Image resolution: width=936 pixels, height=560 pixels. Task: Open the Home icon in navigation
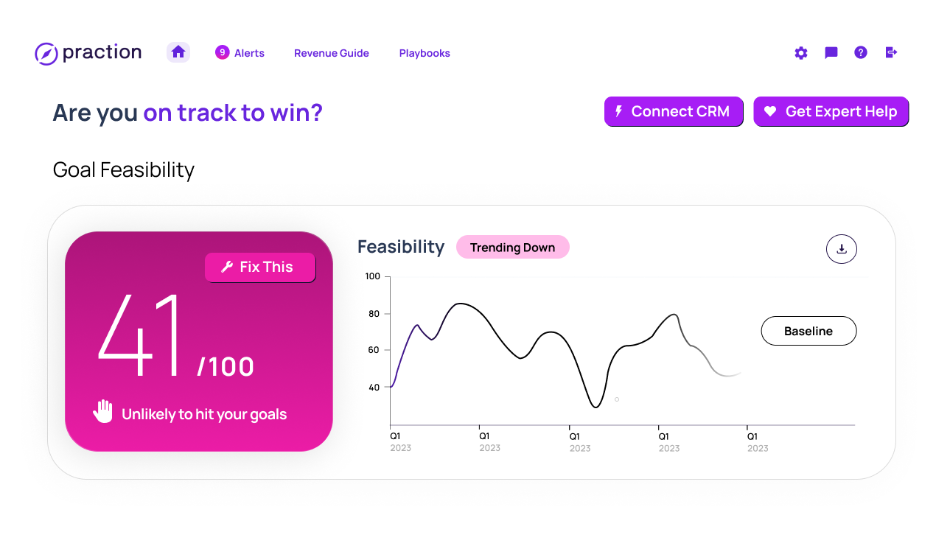pos(178,52)
